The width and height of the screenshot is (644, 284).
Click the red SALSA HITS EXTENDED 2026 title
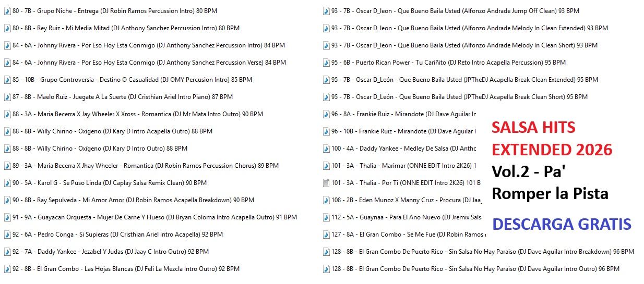551,139
